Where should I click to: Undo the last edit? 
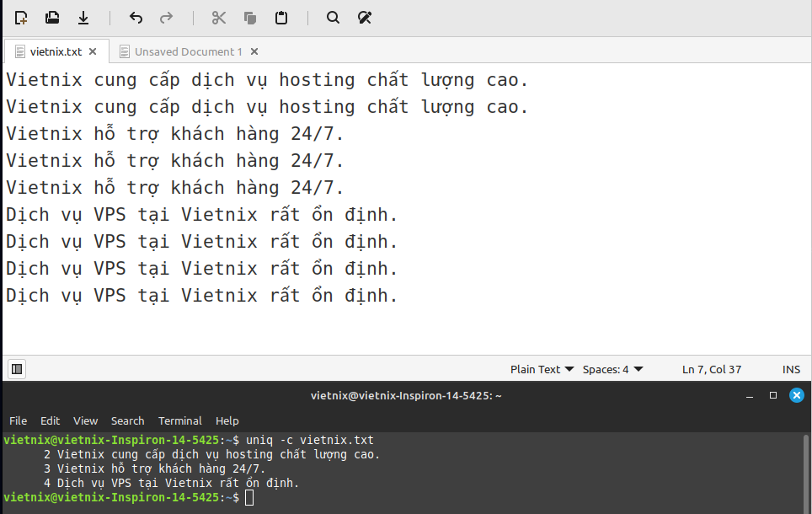(x=136, y=18)
